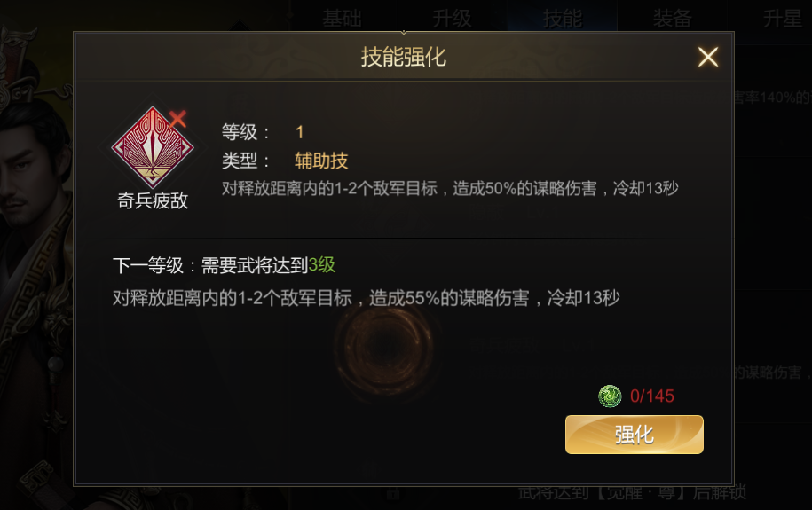The width and height of the screenshot is (812, 510).
Task: Click the 奇兵疲敌 skill name label
Action: point(153,200)
